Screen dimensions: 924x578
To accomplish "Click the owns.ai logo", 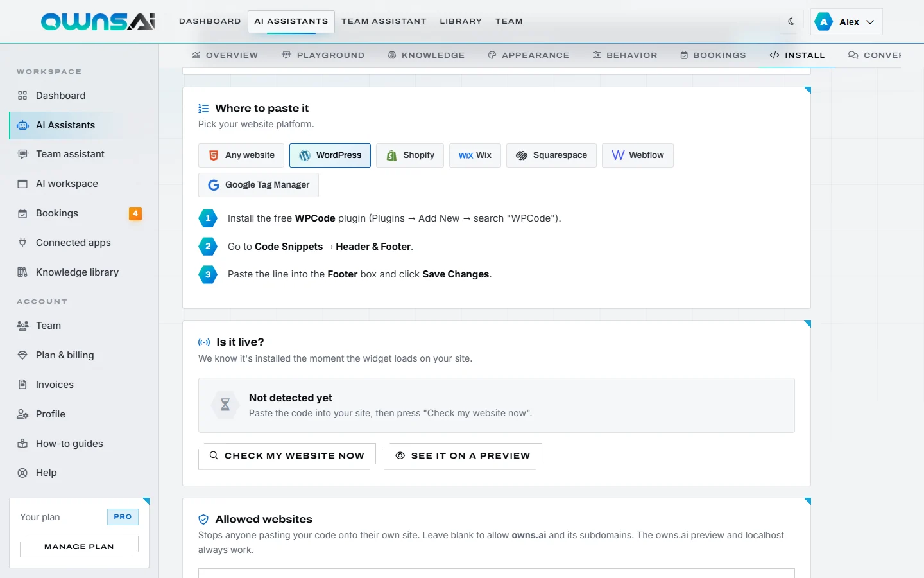I will (98, 22).
